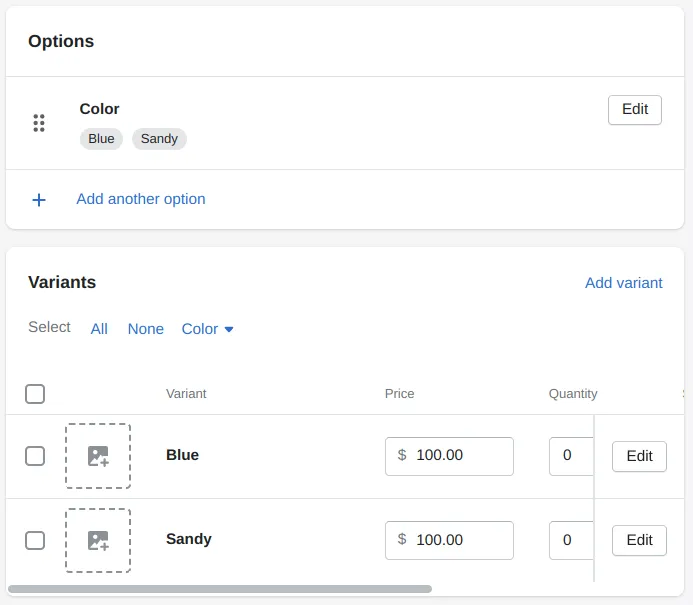This screenshot has height=605, width=693.
Task: Click the drag handle beside Color option
Action: (39, 123)
